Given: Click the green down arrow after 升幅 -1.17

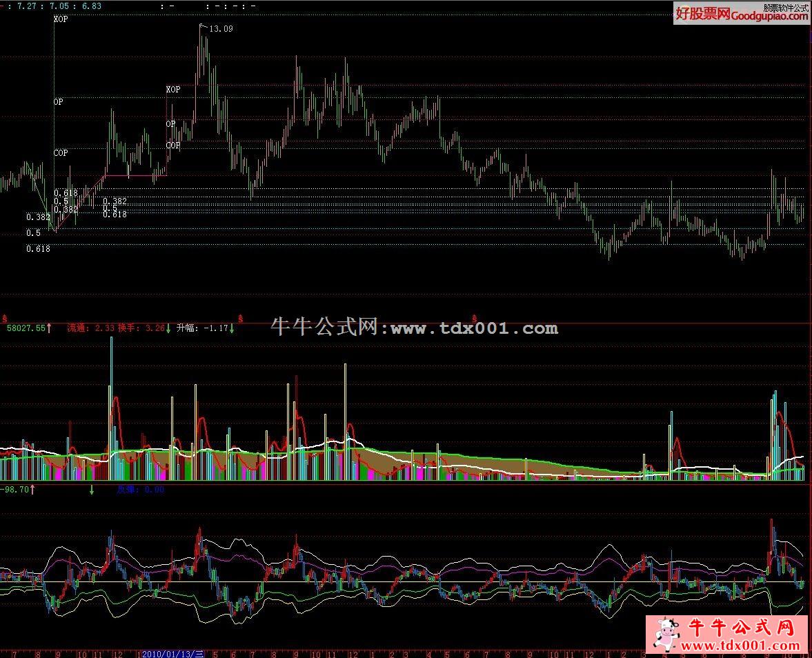Looking at the screenshot, I should pos(232,329).
